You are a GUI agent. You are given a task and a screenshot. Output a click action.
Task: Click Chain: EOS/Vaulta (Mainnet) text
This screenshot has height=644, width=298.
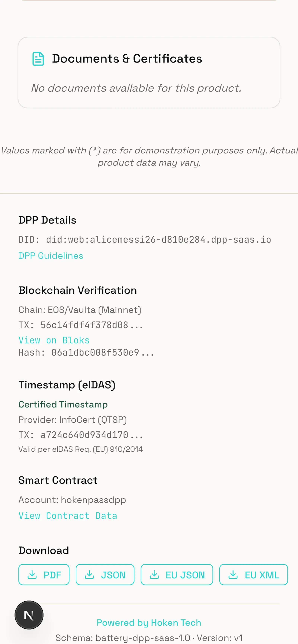click(x=80, y=310)
